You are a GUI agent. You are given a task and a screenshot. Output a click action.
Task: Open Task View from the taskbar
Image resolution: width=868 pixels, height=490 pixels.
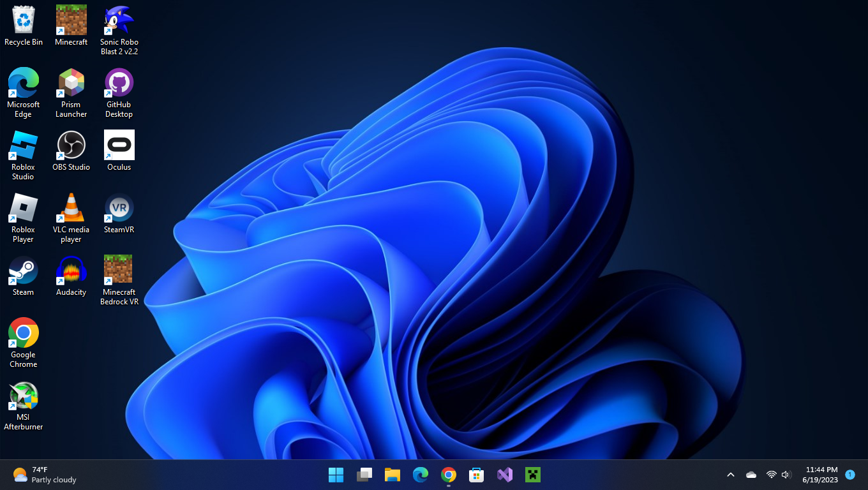364,475
